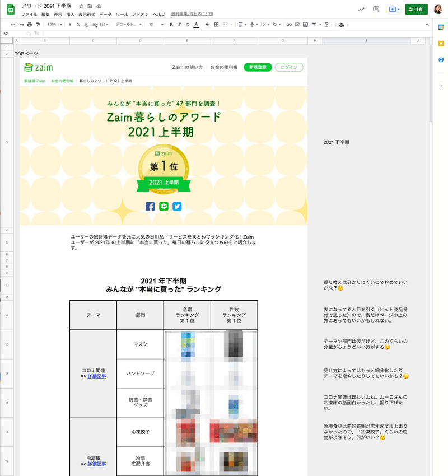The height and width of the screenshot is (476, 448).
Task: Open the borders menu
Action: point(216,25)
